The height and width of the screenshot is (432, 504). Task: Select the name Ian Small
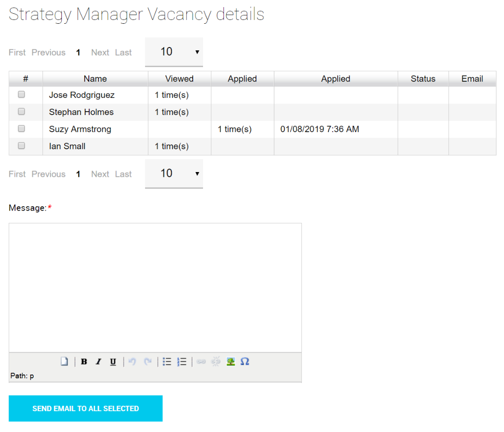[x=67, y=146]
